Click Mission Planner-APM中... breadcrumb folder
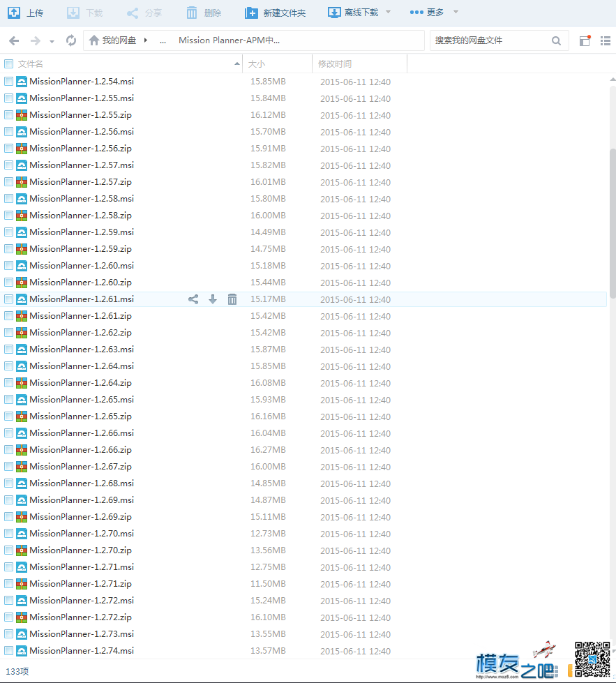Image resolution: width=616 pixels, height=683 pixels. coord(229,40)
